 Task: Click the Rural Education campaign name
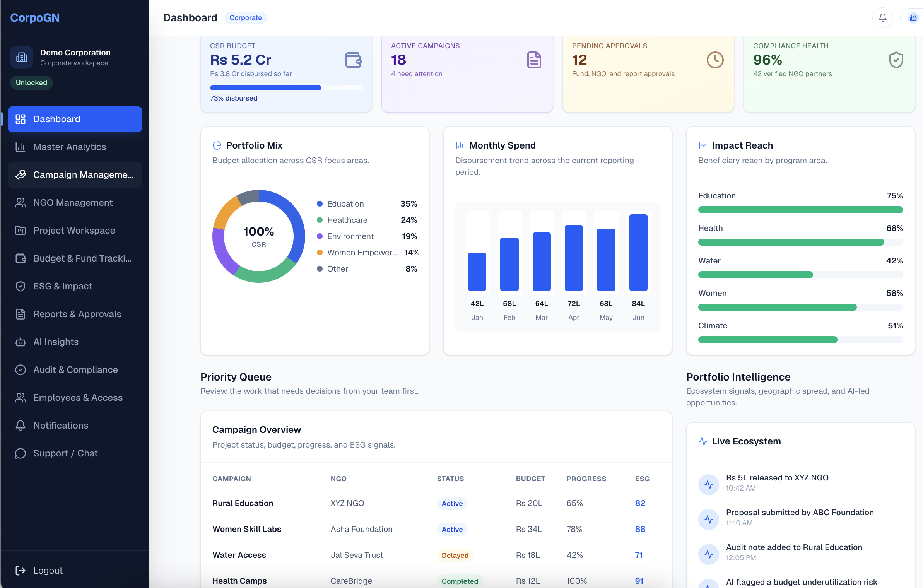[x=243, y=503]
